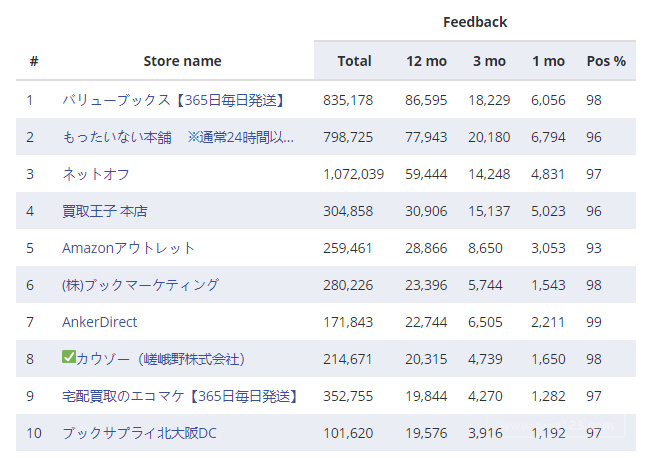This screenshot has width=646, height=458.
Task: Click the 3 mo value 5,744
Action: coord(485,285)
